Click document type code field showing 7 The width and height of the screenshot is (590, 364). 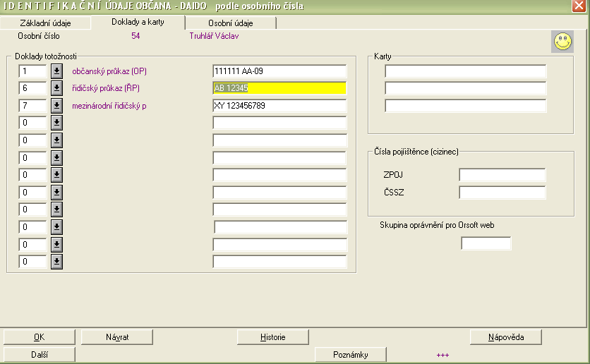32,106
